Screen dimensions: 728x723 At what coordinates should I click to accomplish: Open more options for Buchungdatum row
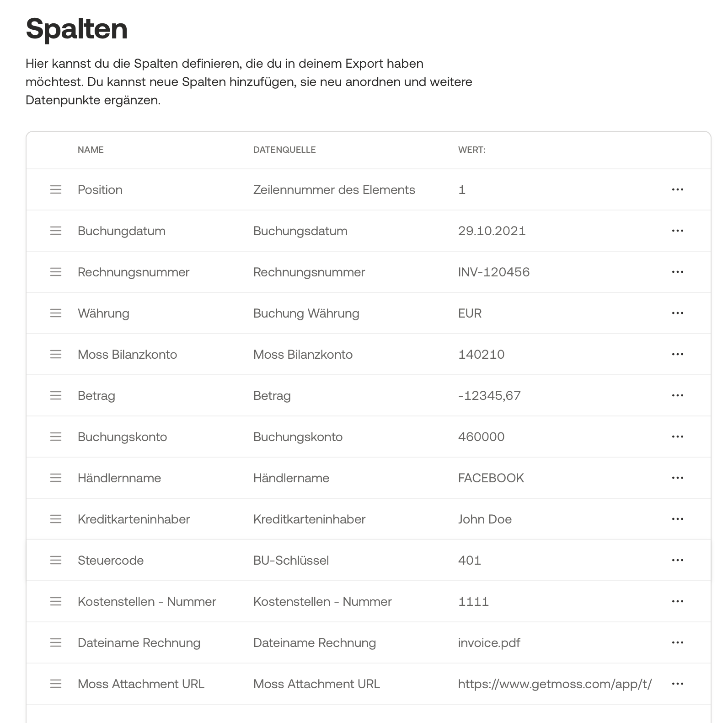click(678, 231)
